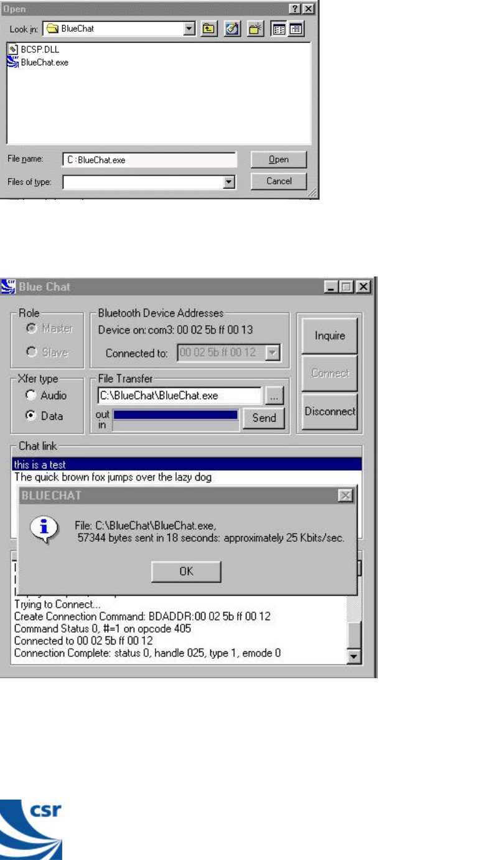The height and width of the screenshot is (860, 504).
Task: Click 'Trying to Connect...' log line
Action: click(x=58, y=605)
